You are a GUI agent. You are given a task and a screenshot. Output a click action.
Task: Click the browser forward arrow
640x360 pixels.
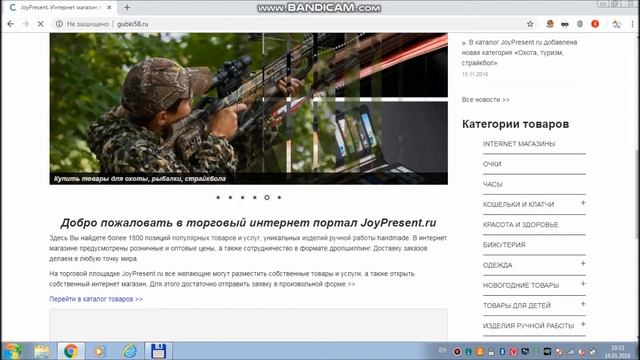25,24
